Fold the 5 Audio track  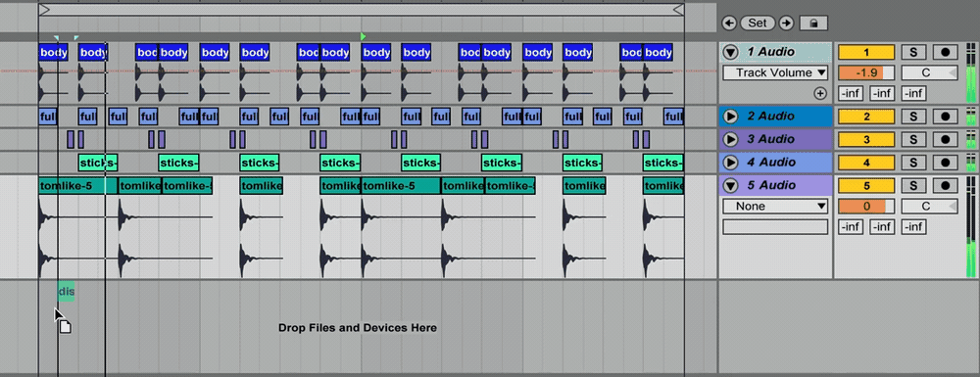[x=730, y=185]
